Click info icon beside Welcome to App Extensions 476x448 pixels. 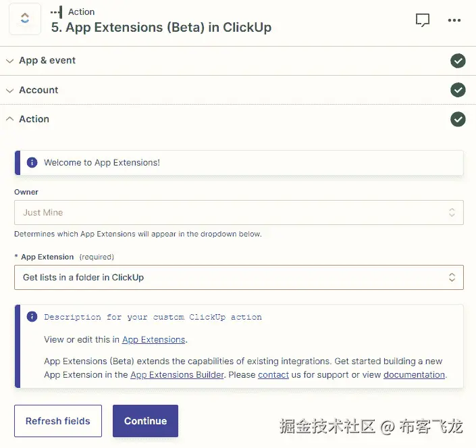click(32, 162)
